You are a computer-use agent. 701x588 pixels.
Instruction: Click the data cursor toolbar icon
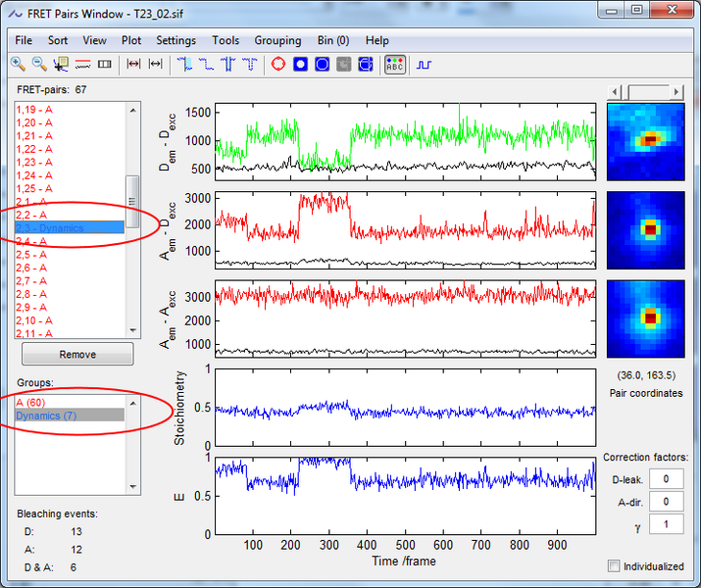tap(61, 65)
